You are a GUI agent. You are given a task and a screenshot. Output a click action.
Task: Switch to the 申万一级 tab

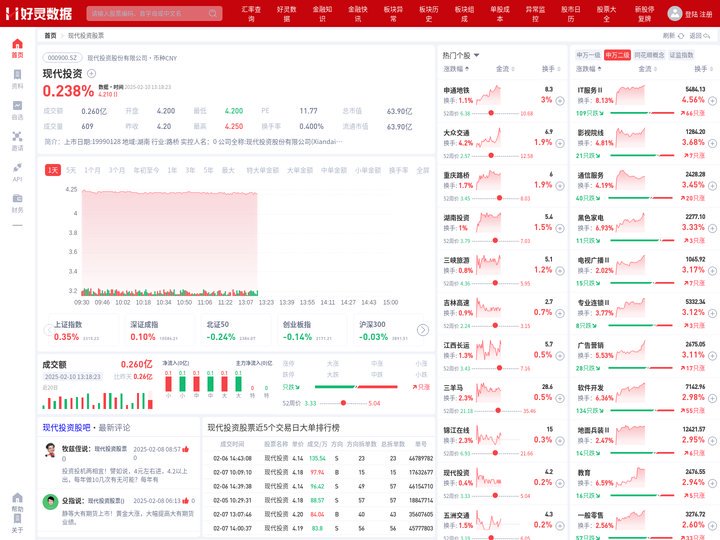click(588, 55)
